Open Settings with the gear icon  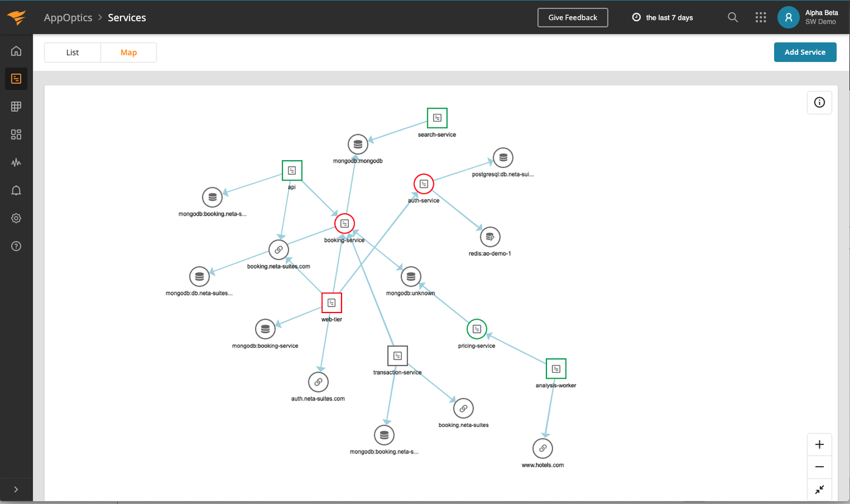[x=16, y=217]
